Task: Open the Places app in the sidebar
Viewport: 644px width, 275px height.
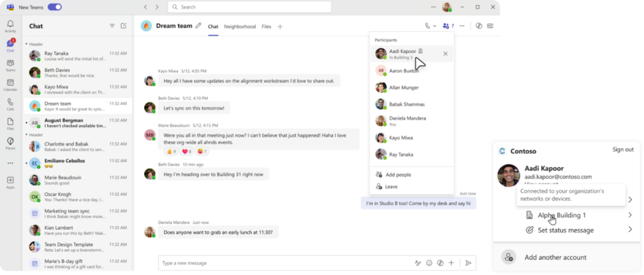Action: pyautogui.click(x=10, y=143)
